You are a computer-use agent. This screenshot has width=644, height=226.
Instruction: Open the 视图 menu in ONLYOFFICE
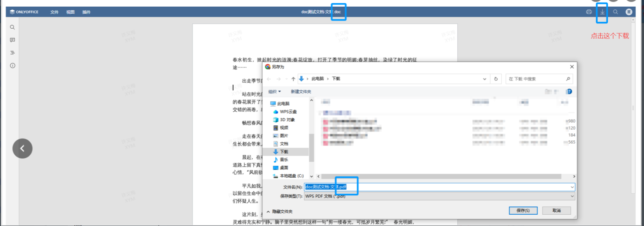click(x=70, y=12)
